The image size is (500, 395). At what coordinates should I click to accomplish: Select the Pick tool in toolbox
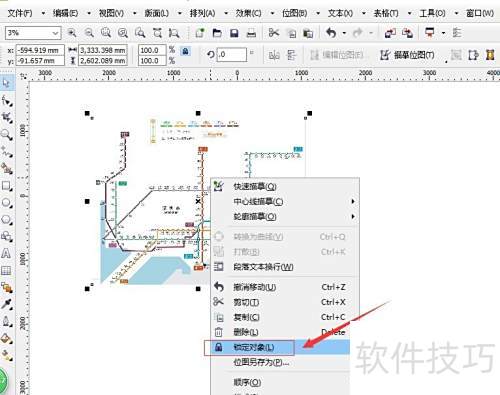[x=6, y=83]
